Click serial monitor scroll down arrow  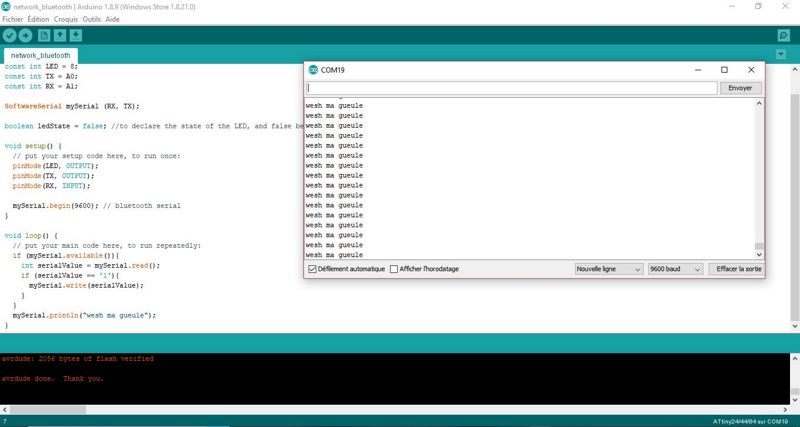[x=759, y=254]
